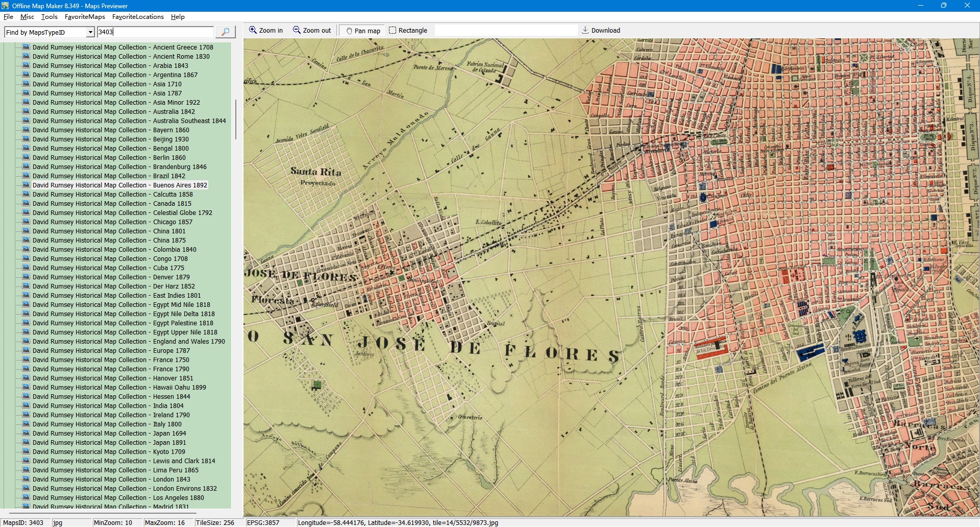Click the map list vertical scrollbar
The width and height of the screenshot is (980, 527).
click(x=235, y=120)
